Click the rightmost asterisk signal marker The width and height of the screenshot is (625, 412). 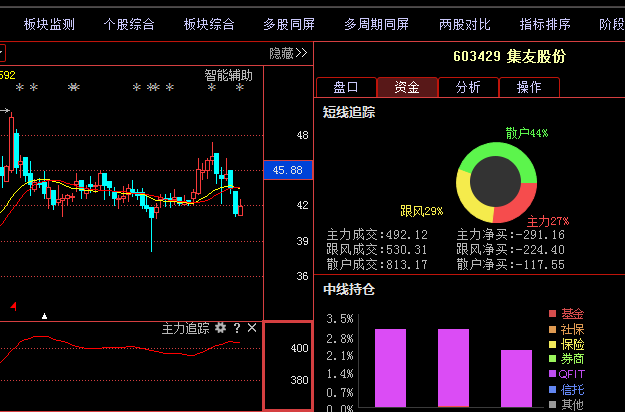[240, 88]
